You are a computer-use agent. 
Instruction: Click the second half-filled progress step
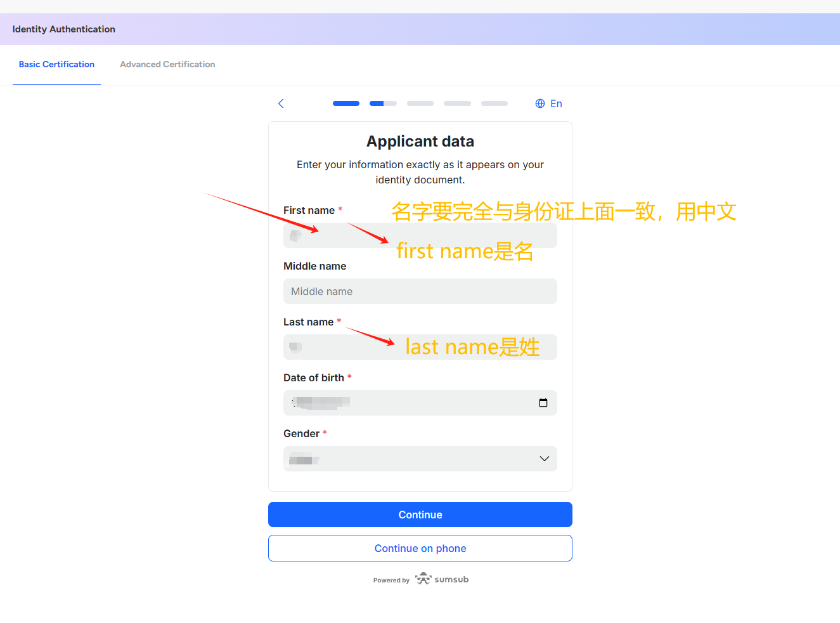pyautogui.click(x=383, y=103)
